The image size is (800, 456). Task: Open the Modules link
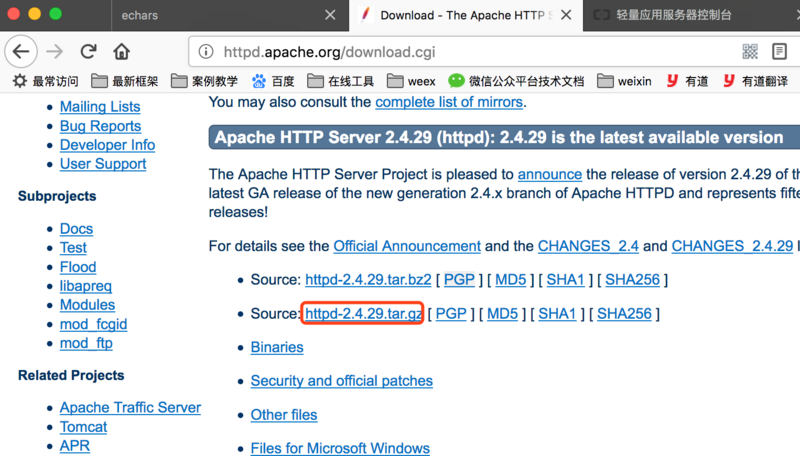click(x=87, y=305)
